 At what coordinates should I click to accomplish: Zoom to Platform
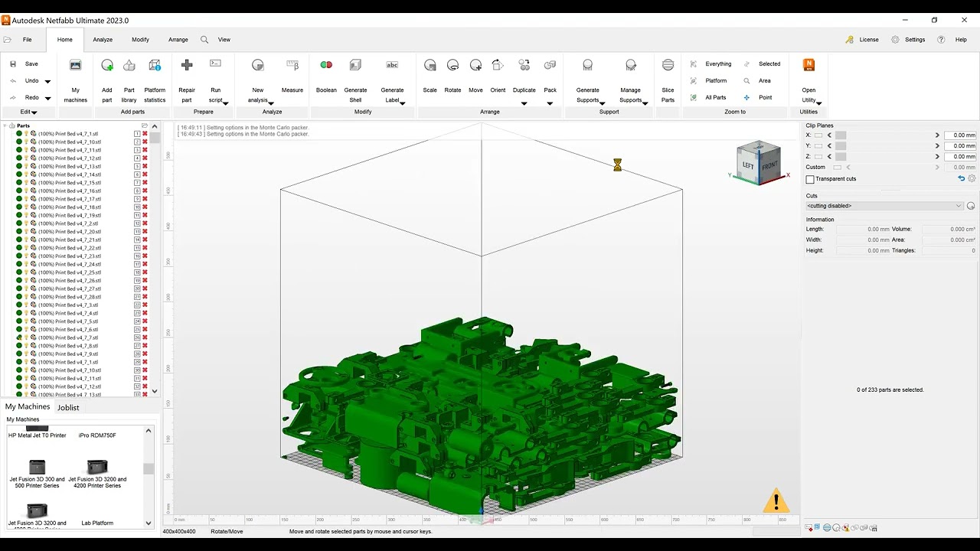tap(708, 81)
